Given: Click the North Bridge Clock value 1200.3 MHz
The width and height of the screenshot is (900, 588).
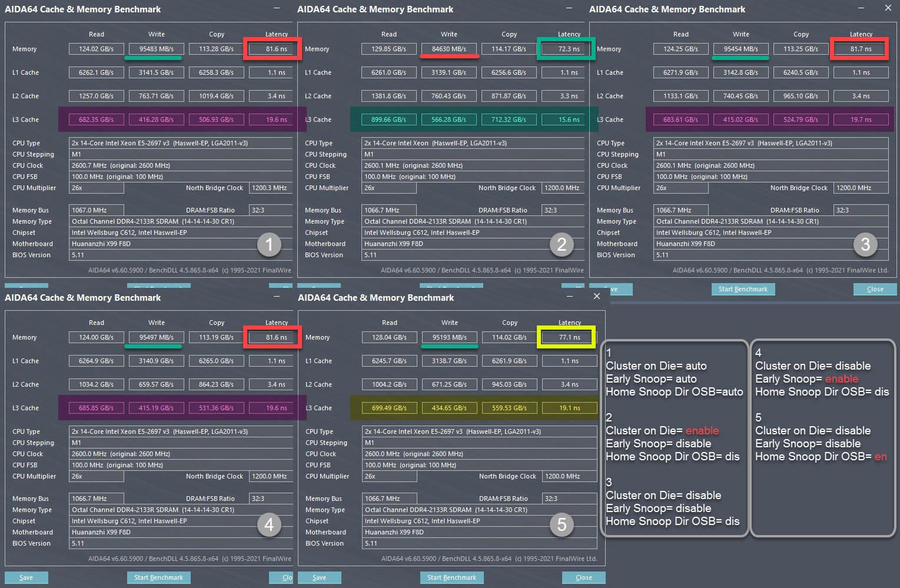Looking at the screenshot, I should [271, 188].
